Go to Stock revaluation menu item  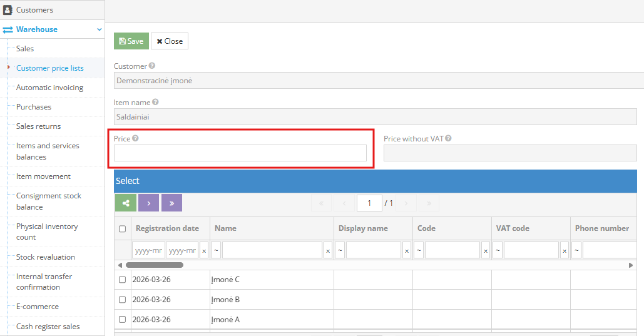(x=45, y=257)
